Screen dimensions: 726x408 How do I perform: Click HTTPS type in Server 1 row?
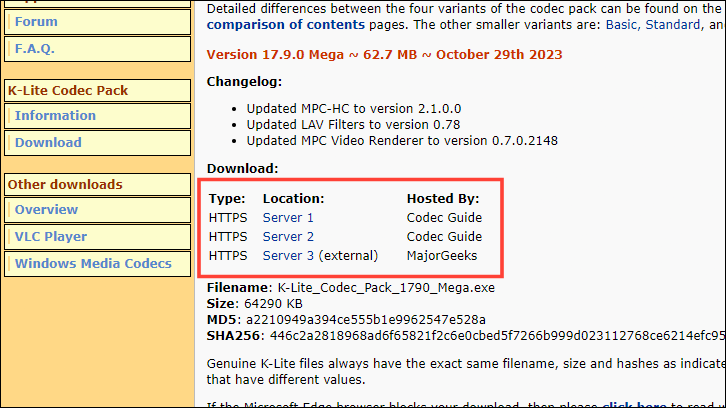pyautogui.click(x=228, y=218)
